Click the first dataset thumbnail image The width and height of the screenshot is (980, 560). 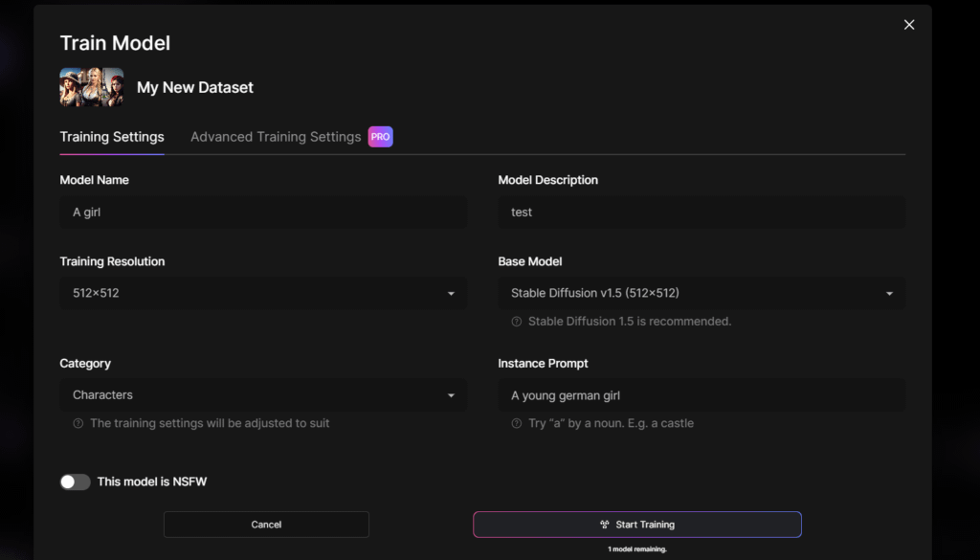71,87
